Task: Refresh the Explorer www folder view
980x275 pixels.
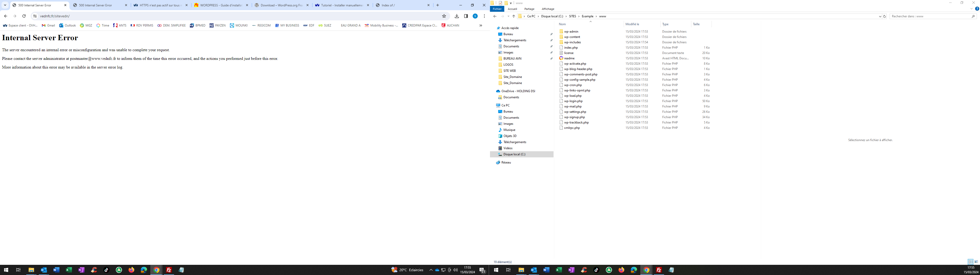Action: 885,16
